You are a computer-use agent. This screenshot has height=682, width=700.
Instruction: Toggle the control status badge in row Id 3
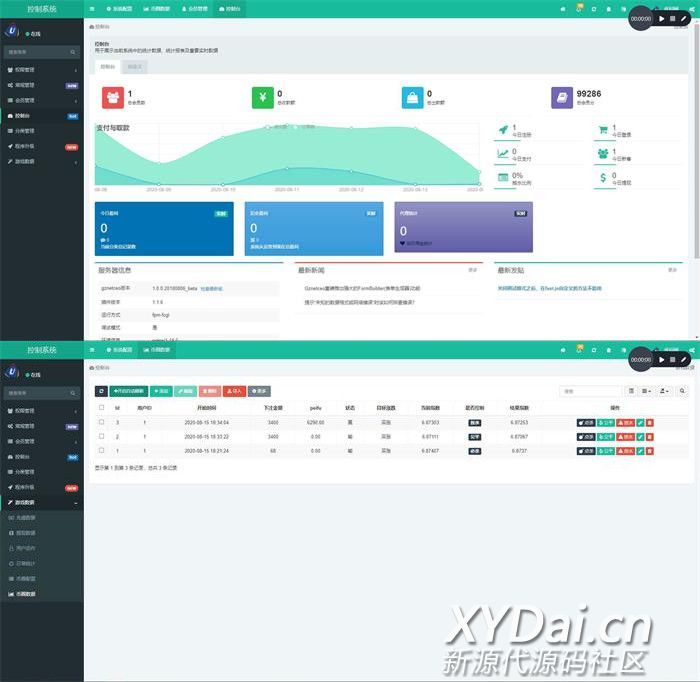click(475, 423)
